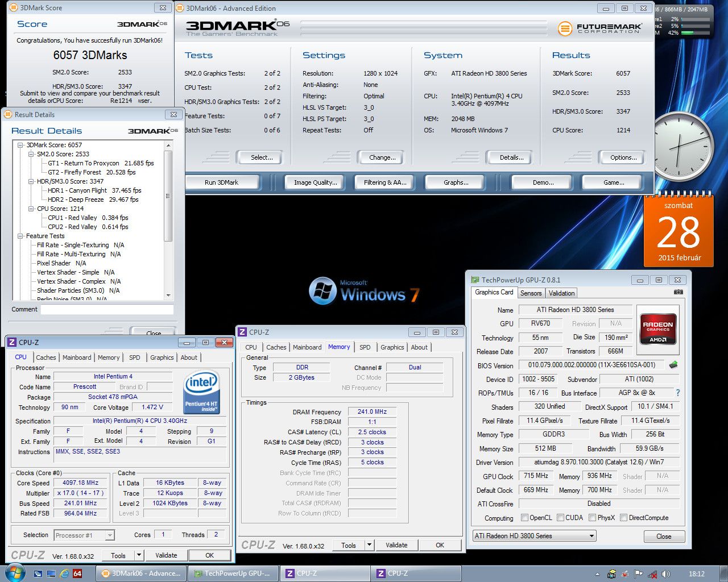Switch to Validation tab in GPU-Z
Screen dimensions: 728x582
(561, 293)
